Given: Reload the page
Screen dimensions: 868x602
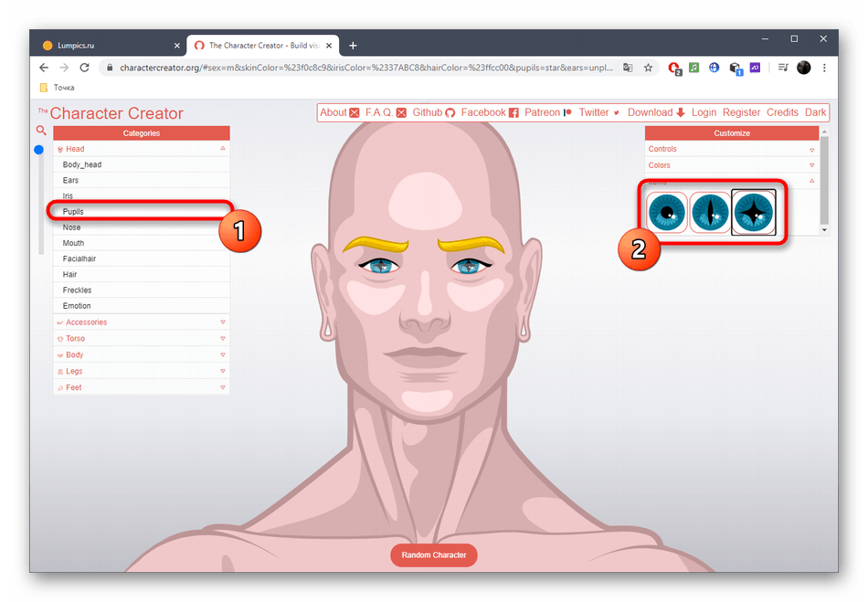Looking at the screenshot, I should [85, 68].
